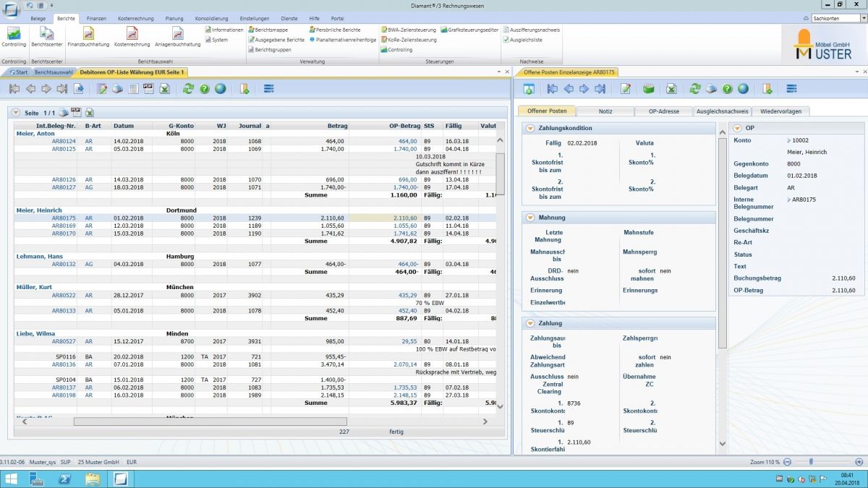Refresh the Offene Posten Einzelanzeige panel
Image resolution: width=868 pixels, height=488 pixels.
pyautogui.click(x=695, y=89)
